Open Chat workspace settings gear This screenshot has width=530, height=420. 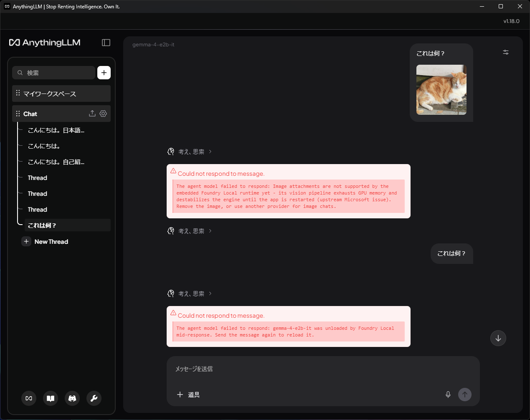click(103, 114)
